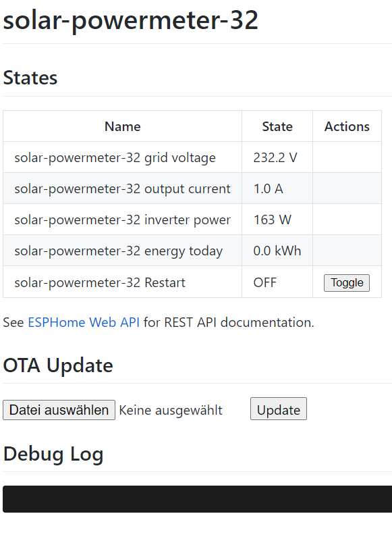Click the 0.0 kWh state value

(277, 251)
